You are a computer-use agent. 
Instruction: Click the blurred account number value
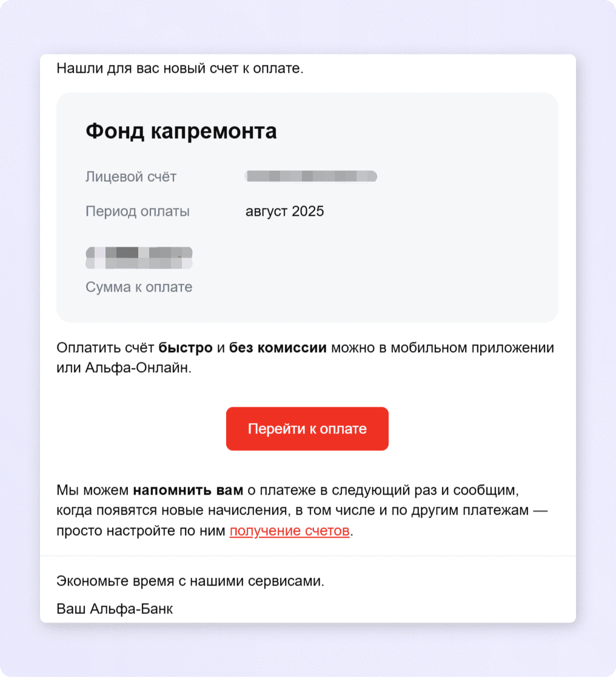coord(311,177)
